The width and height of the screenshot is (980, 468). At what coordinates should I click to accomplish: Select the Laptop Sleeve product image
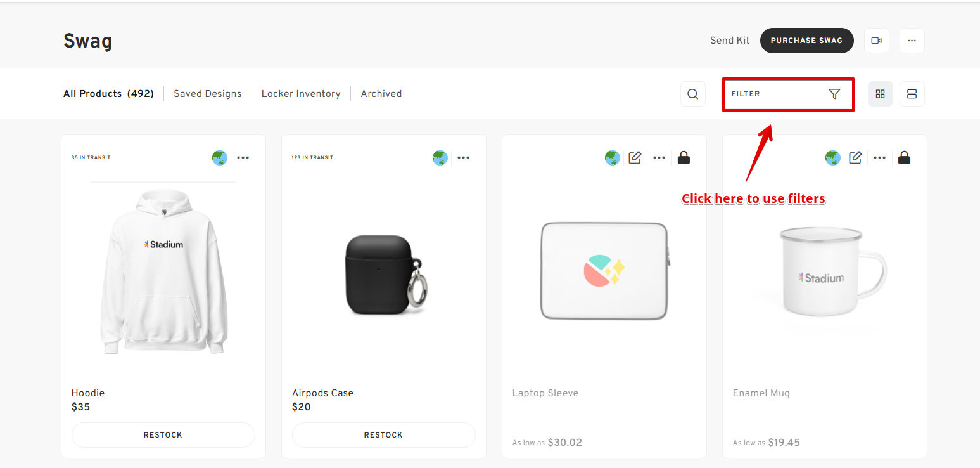604,271
